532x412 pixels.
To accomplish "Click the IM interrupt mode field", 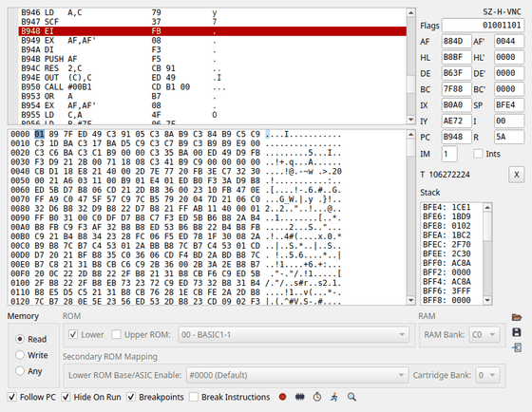I will coord(449,154).
